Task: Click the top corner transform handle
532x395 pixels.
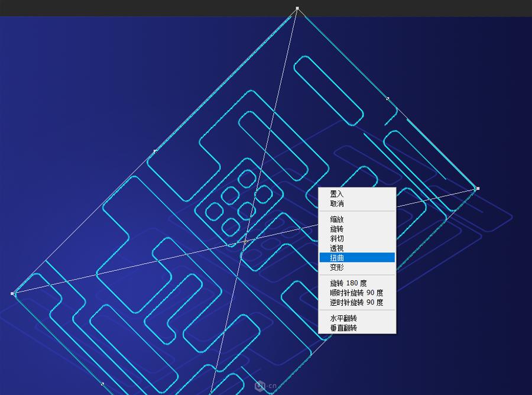Action: tap(296, 8)
